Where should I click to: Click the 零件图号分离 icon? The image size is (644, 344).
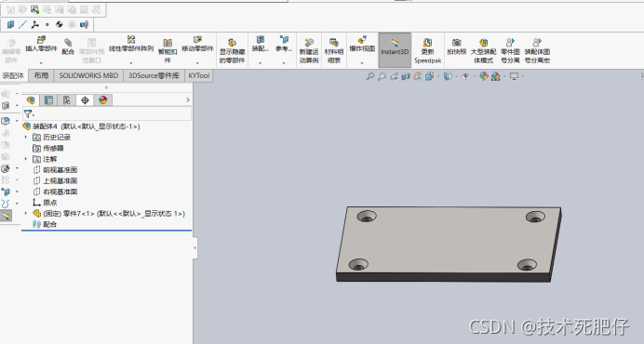[x=510, y=43]
